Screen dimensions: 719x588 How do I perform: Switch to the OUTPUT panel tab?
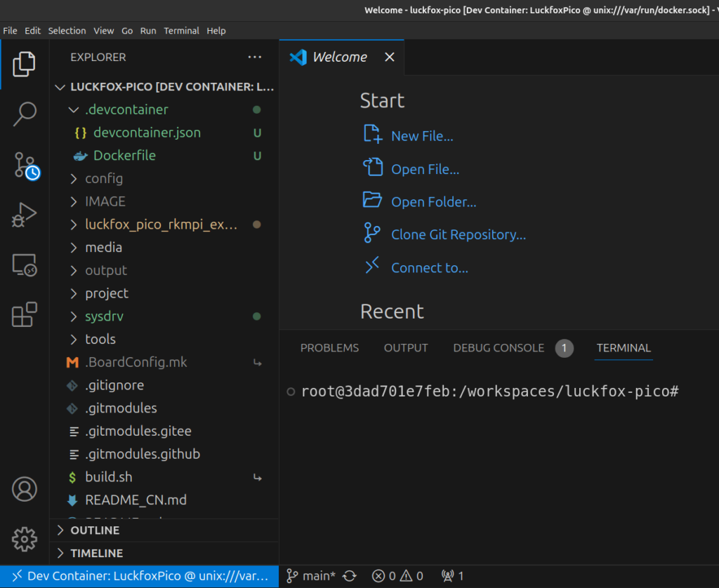pyautogui.click(x=406, y=348)
